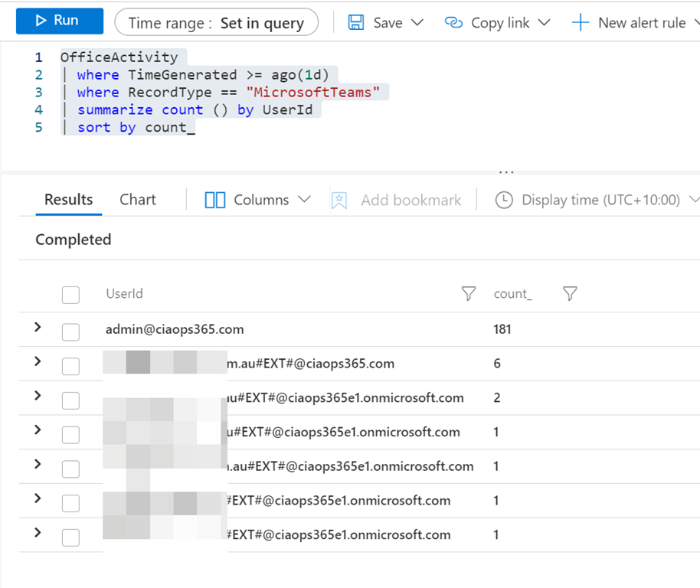Check the admin@ciaops365.com row checkbox
700x588 pixels.
click(70, 332)
